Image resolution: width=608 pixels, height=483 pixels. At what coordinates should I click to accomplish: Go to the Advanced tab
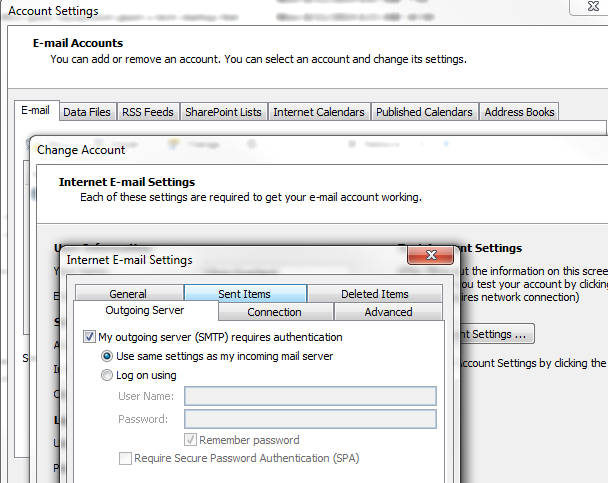click(x=388, y=312)
